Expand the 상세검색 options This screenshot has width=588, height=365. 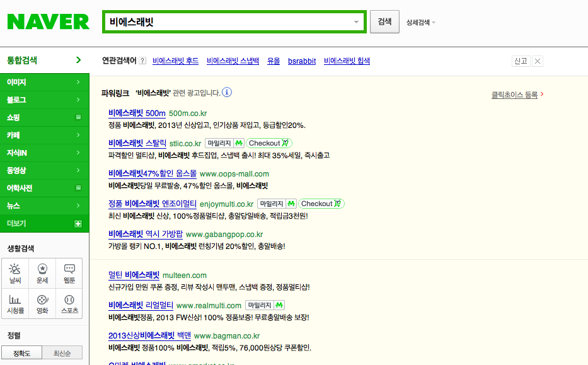(x=420, y=23)
